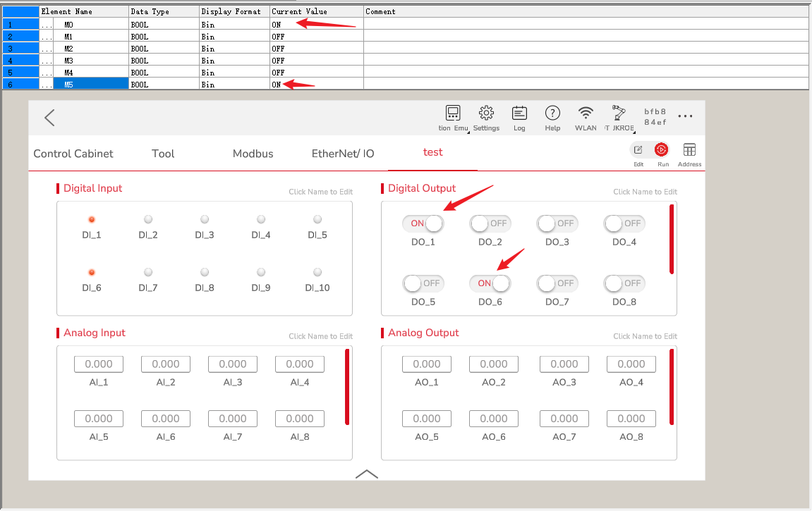Image resolution: width=812 pixels, height=511 pixels.
Task: Click the robot arm icon
Action: (x=619, y=113)
